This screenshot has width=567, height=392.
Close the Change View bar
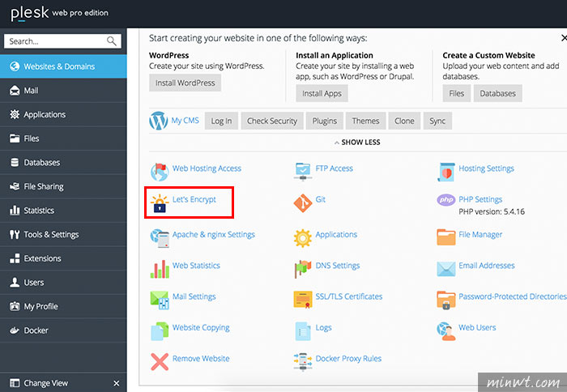coord(116,383)
